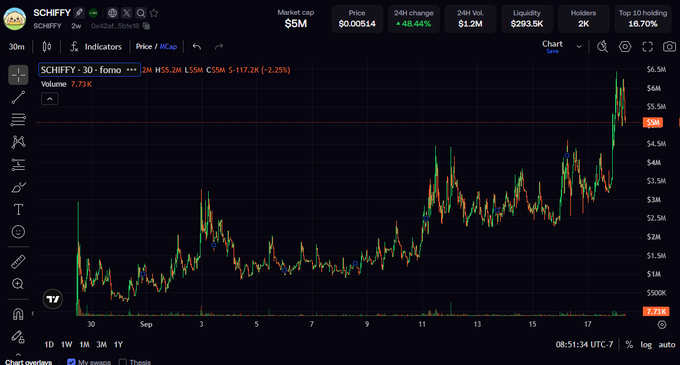Set range to 1D
This screenshot has width=680, height=365.
pos(49,345)
